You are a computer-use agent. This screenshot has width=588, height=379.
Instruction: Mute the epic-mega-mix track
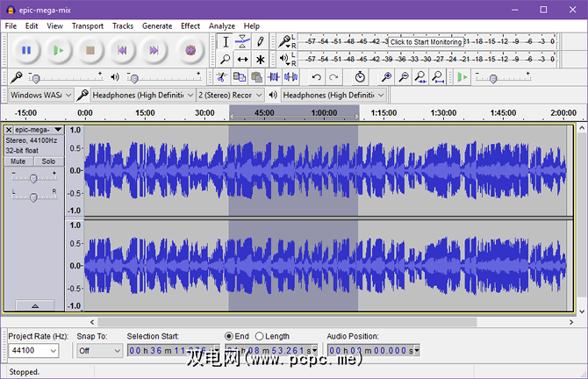click(x=18, y=161)
